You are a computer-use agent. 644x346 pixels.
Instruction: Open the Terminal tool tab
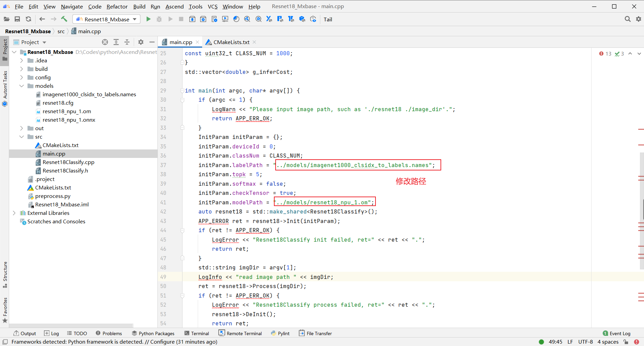tap(197, 333)
